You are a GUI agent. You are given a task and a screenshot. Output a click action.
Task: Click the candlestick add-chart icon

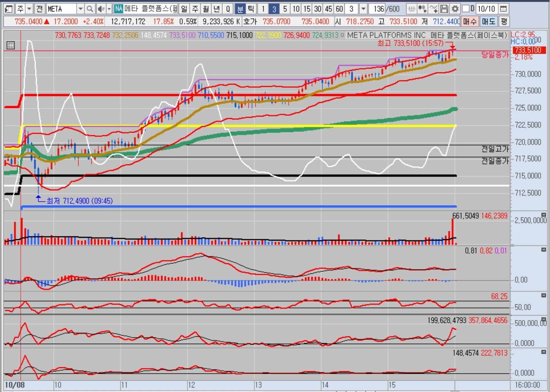(422, 8)
